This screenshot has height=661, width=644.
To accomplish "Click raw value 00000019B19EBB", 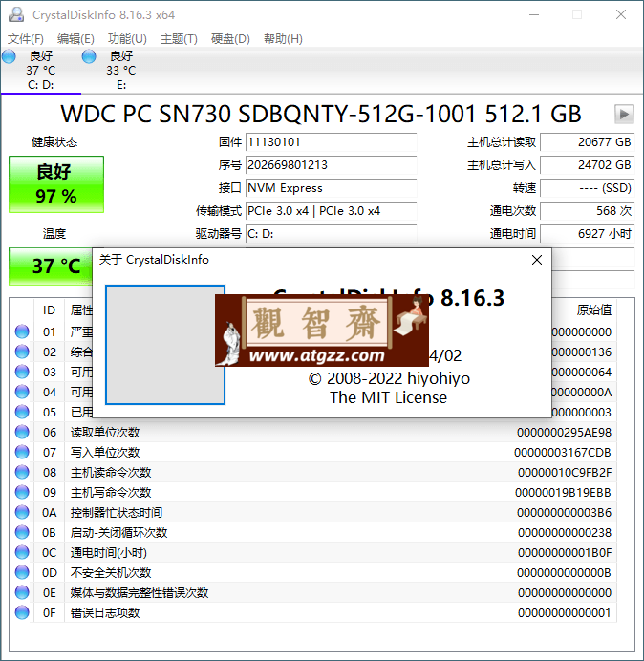I will click(x=563, y=492).
